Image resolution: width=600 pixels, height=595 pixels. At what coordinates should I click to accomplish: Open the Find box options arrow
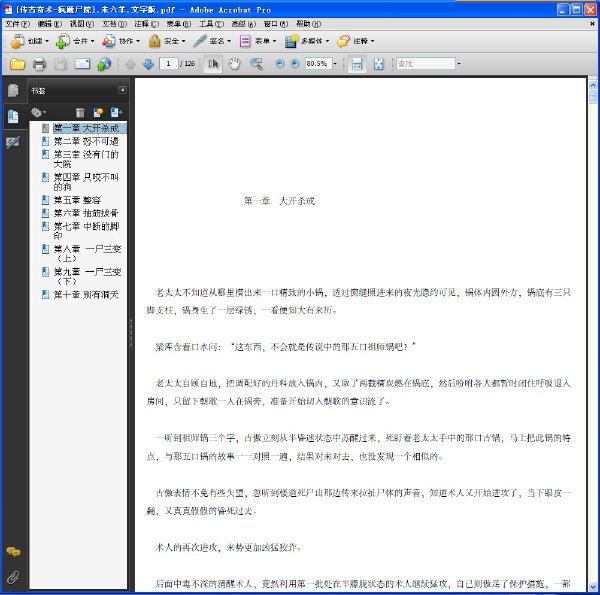459,64
